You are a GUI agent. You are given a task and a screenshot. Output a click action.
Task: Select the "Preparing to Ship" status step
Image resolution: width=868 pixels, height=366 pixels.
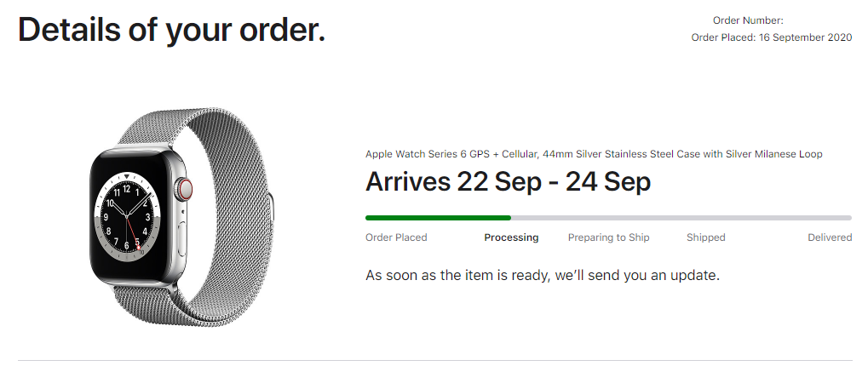608,237
